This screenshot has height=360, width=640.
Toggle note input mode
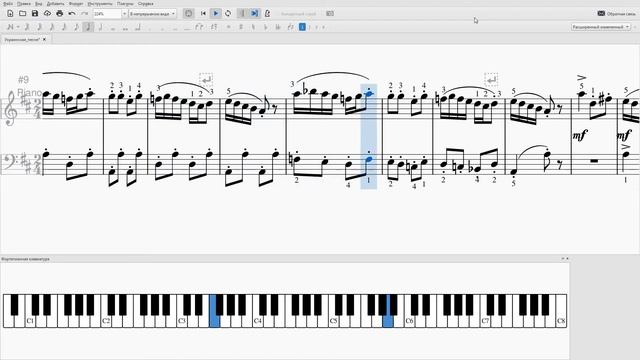(10, 27)
